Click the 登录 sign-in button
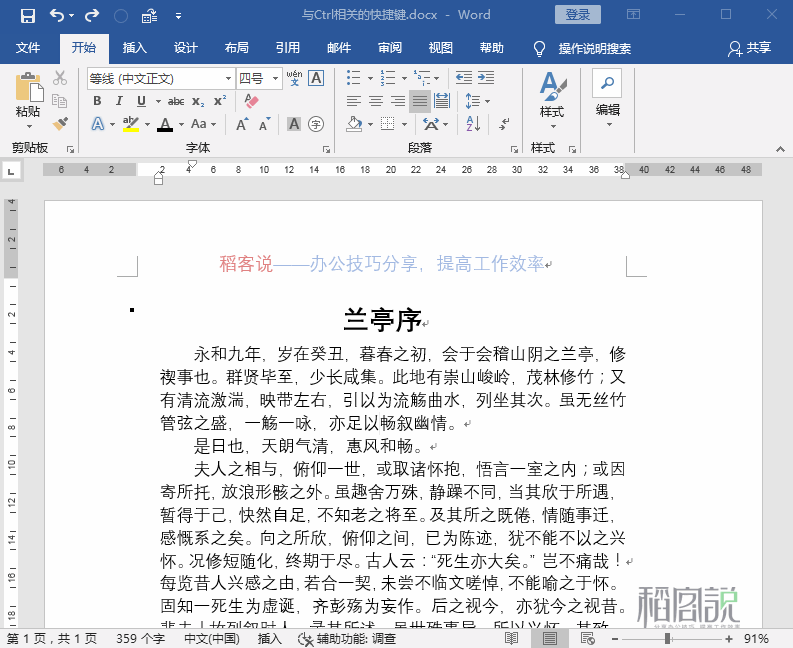This screenshot has height=648, width=793. tap(578, 15)
